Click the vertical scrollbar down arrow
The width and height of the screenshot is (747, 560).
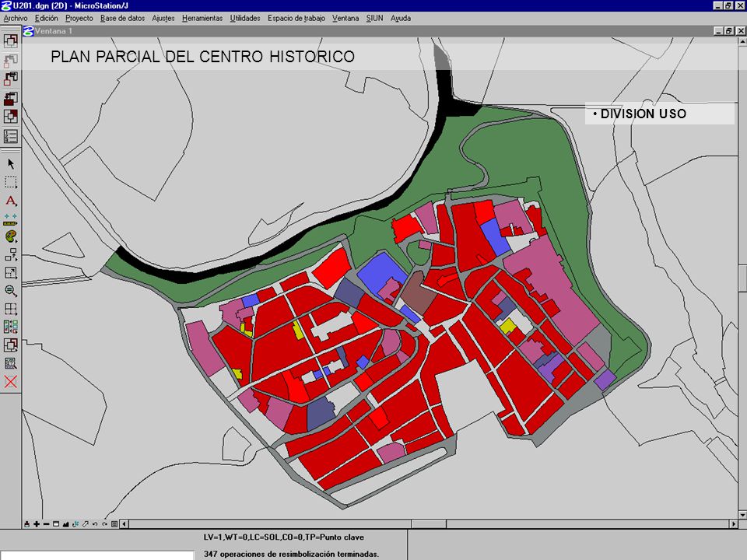742,515
